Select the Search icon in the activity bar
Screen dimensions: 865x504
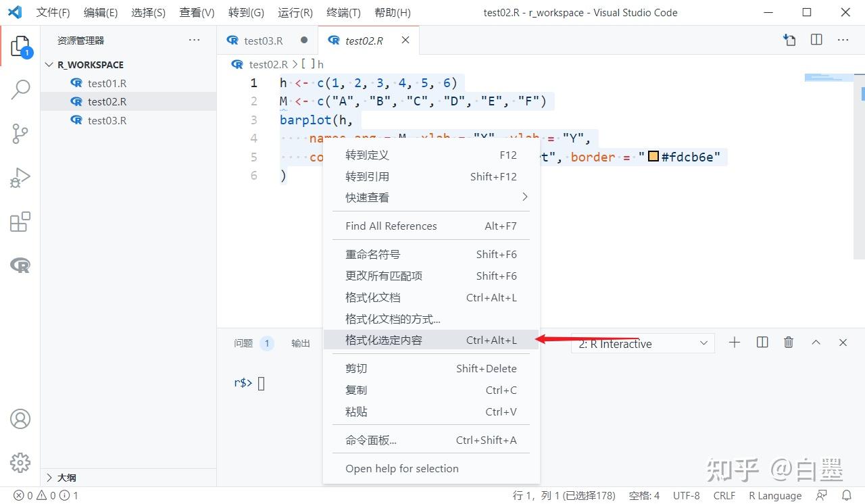click(20, 89)
